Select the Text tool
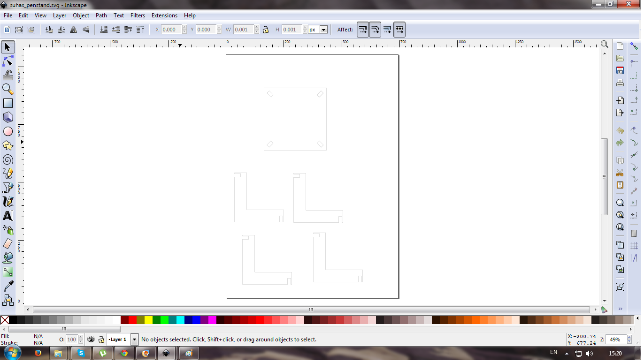The image size is (644, 362). point(8,216)
